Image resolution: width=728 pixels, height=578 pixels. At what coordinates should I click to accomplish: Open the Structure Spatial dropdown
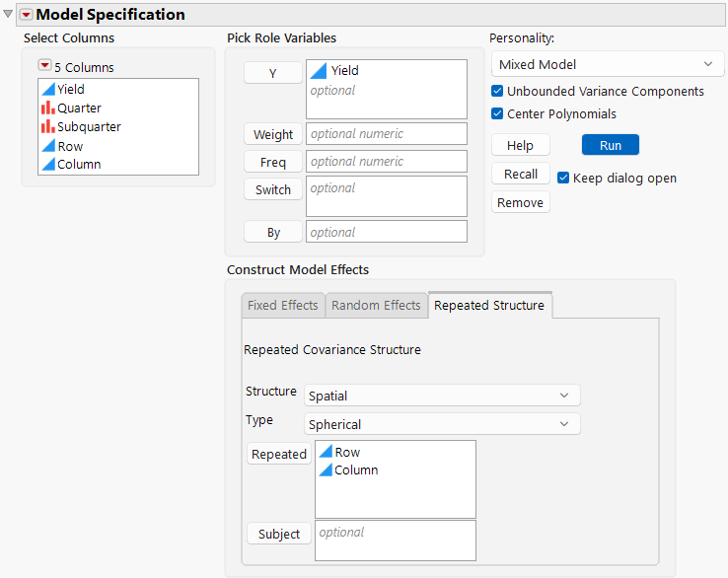pyautogui.click(x=442, y=396)
